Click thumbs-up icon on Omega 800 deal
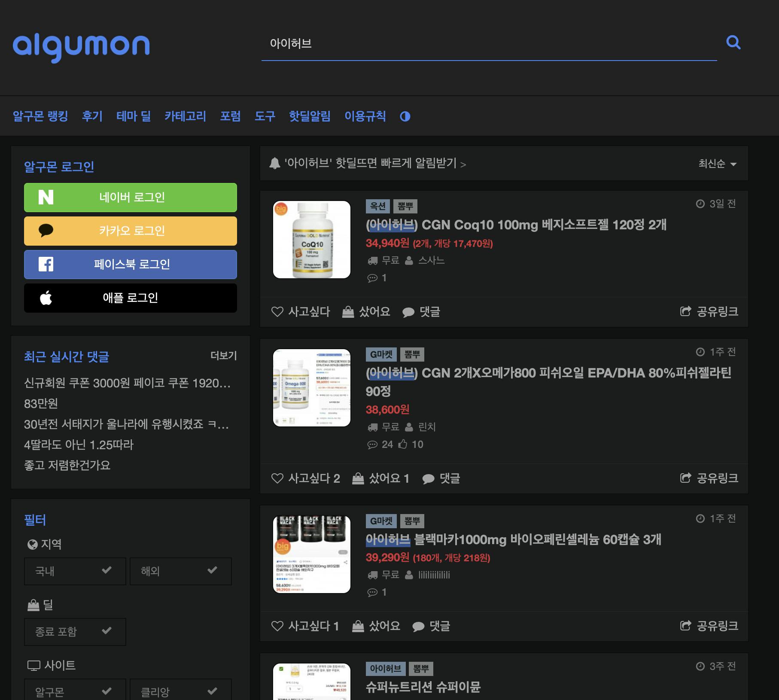Viewport: 779px width, 700px height. (x=403, y=444)
